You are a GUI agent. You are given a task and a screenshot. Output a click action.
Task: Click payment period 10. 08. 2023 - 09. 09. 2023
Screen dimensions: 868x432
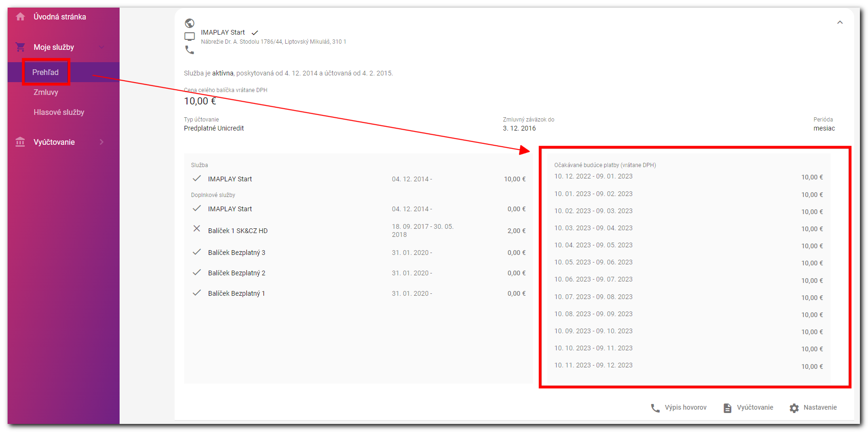tap(593, 314)
